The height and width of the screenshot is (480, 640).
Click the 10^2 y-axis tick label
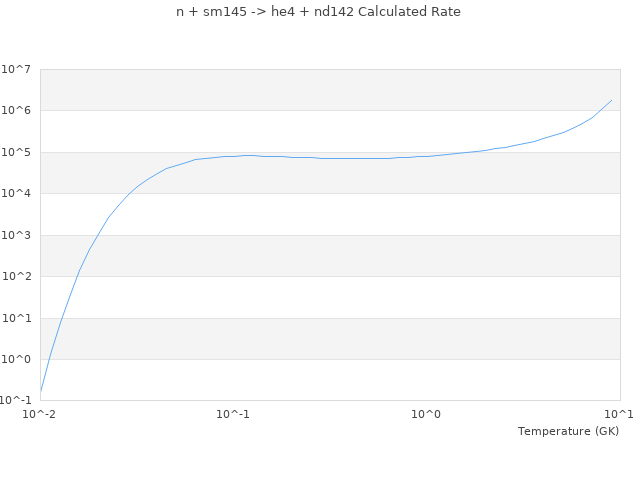[16, 277]
